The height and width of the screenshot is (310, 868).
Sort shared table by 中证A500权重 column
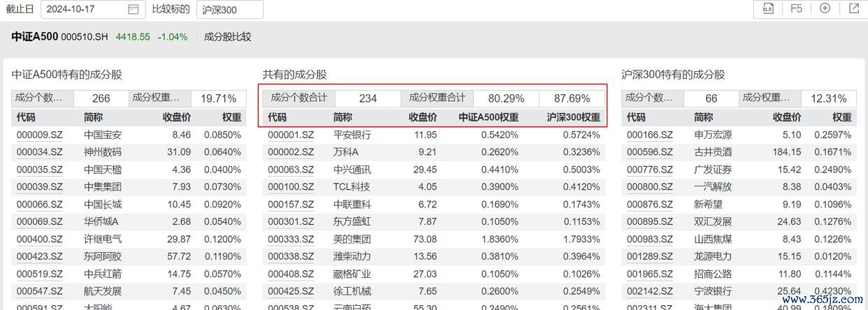point(489,117)
